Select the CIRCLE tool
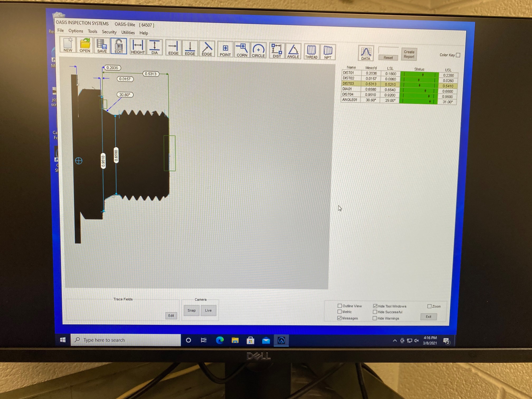This screenshot has height=399, width=532. [x=258, y=50]
